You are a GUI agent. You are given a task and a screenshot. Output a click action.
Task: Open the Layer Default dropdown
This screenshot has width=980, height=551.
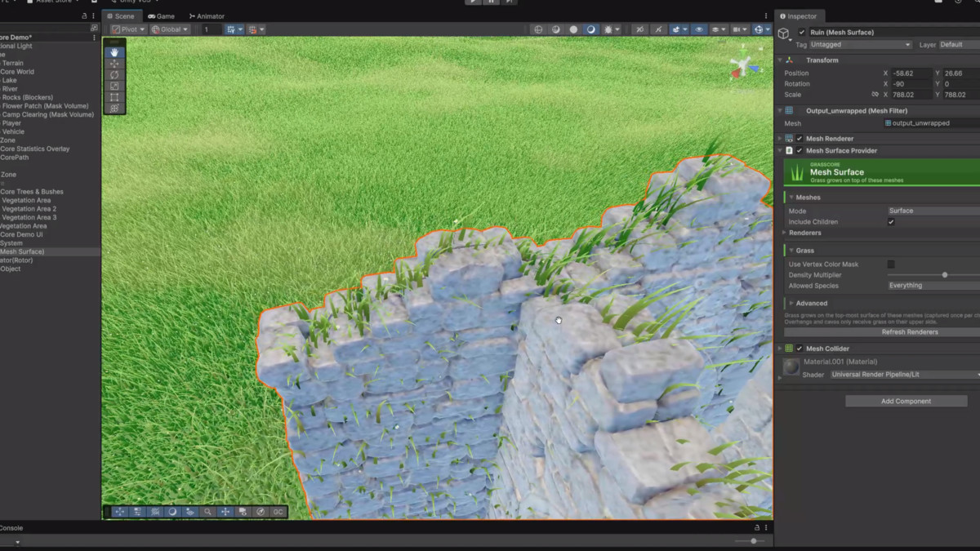[x=959, y=45]
